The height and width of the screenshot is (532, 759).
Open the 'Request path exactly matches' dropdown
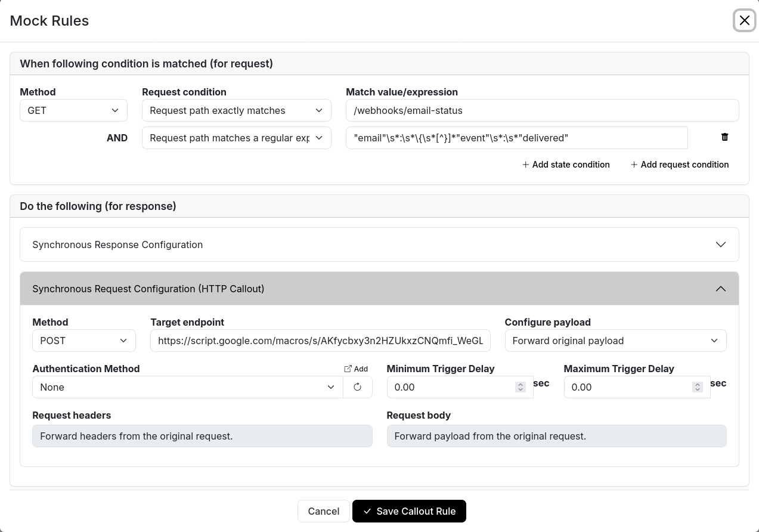(x=236, y=110)
